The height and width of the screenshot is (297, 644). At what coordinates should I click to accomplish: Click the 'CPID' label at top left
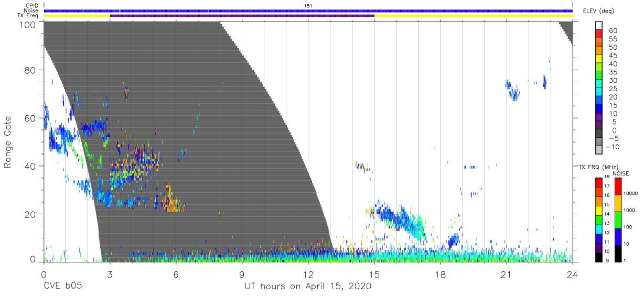pyautogui.click(x=31, y=6)
